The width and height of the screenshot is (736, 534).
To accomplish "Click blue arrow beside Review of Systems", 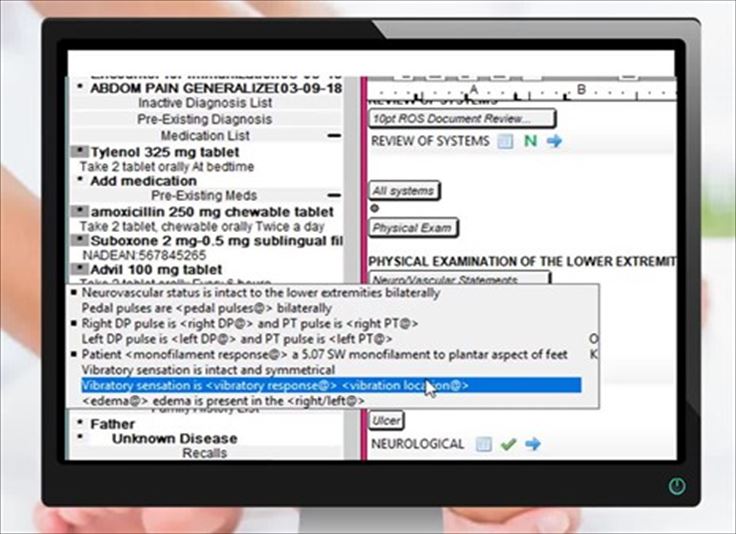I will [553, 141].
